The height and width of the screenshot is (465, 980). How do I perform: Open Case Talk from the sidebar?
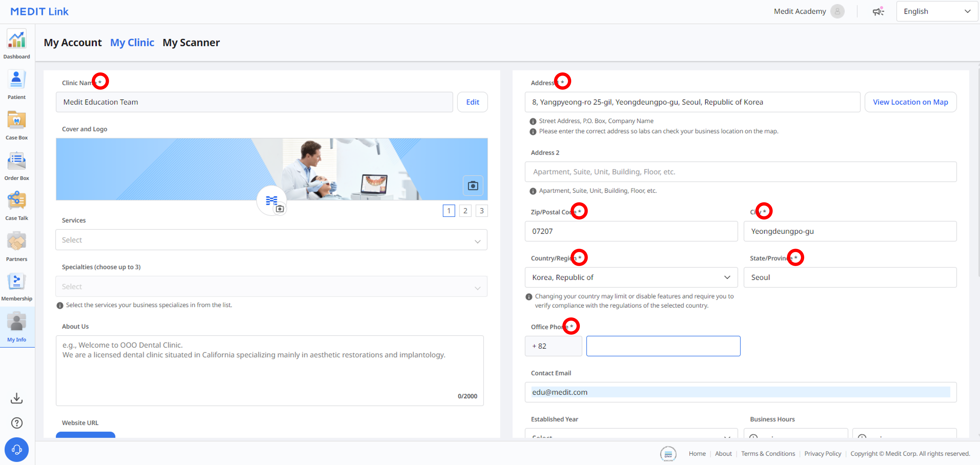(x=16, y=201)
